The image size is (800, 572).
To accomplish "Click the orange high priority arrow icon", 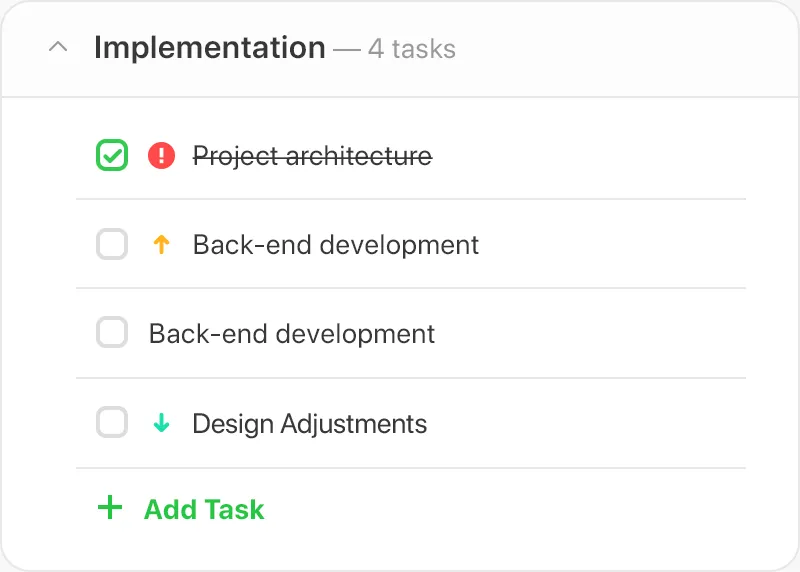I will (161, 244).
